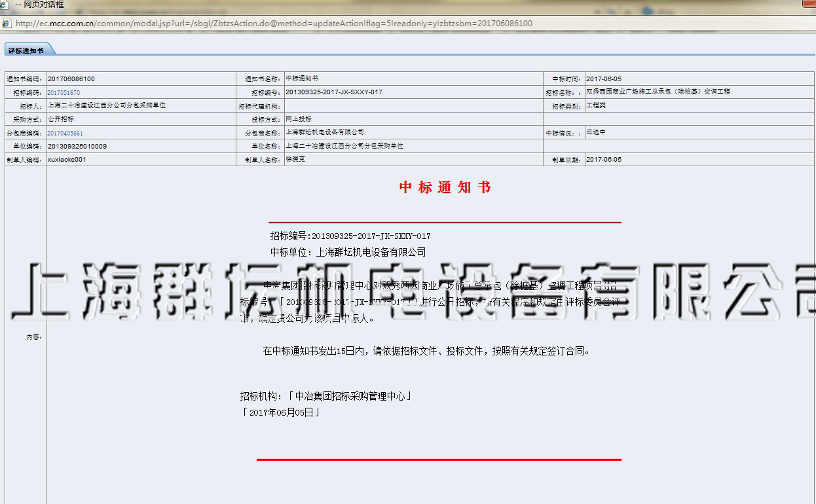Screen dimensions: 816x504
Task: Open the 招标编码 link 2017051670
Action: click(x=64, y=93)
